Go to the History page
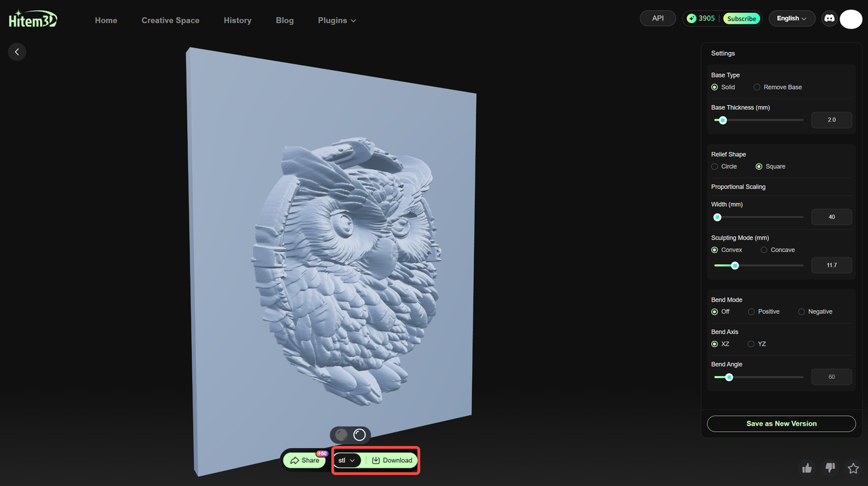The width and height of the screenshot is (868, 486). 237,20
